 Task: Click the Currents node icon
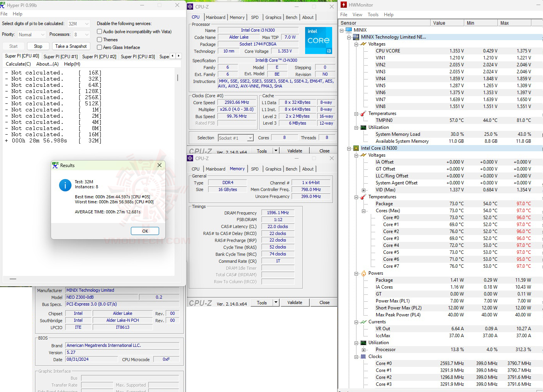point(363,322)
